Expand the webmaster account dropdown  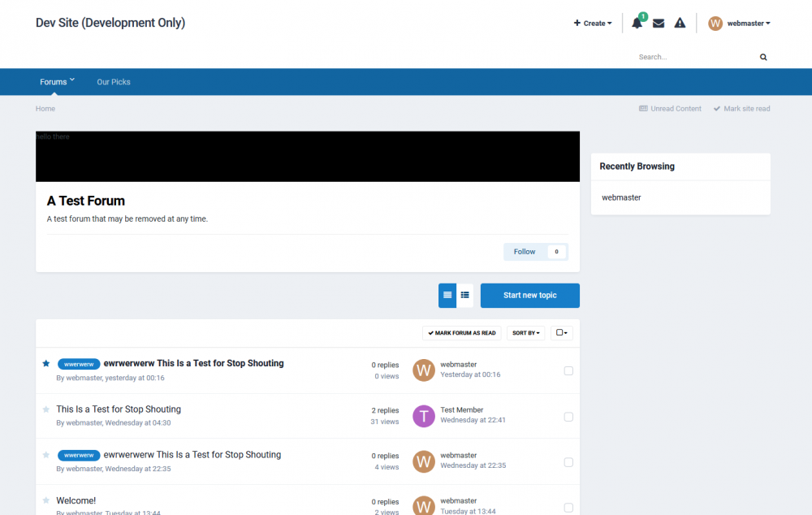click(x=739, y=23)
